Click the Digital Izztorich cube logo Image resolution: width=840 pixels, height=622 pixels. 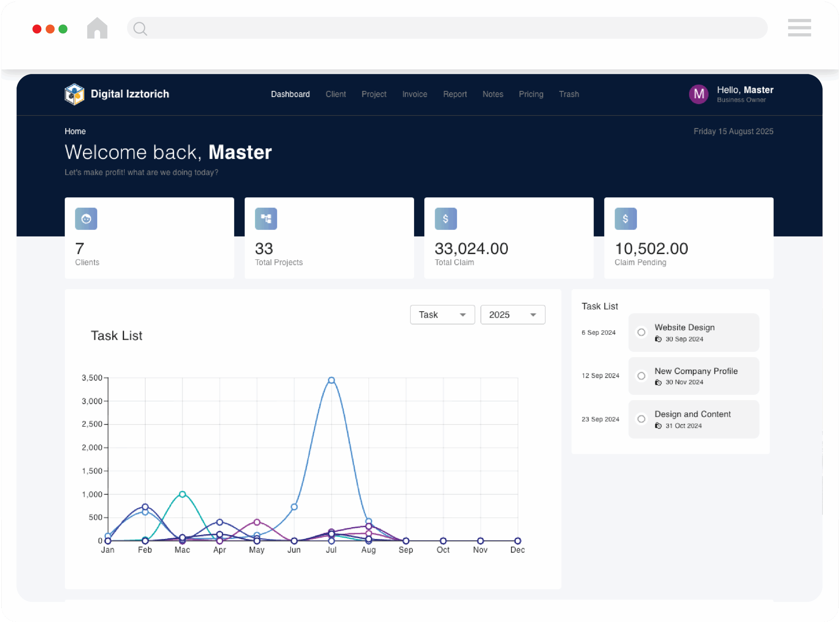tap(74, 94)
